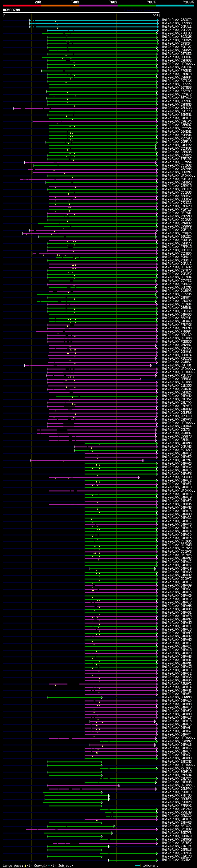Click the query end position 551
Screen dimensions: 197x868
click(155, 15)
